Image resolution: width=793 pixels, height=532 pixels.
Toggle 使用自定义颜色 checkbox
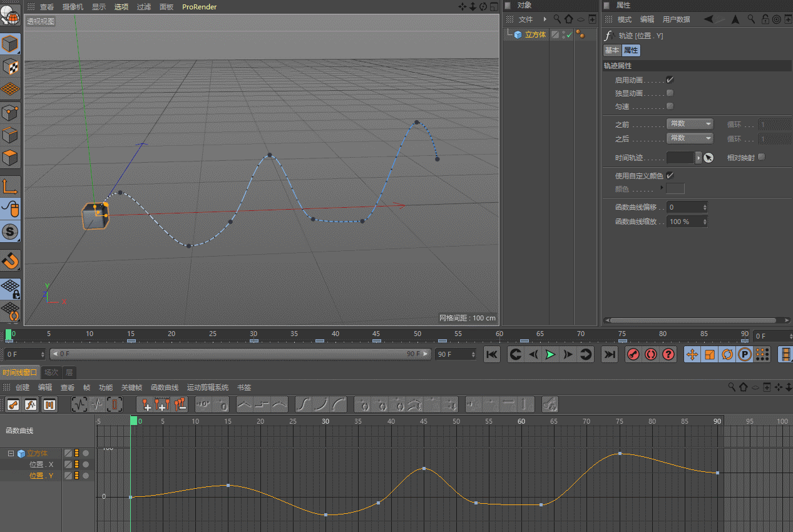670,176
